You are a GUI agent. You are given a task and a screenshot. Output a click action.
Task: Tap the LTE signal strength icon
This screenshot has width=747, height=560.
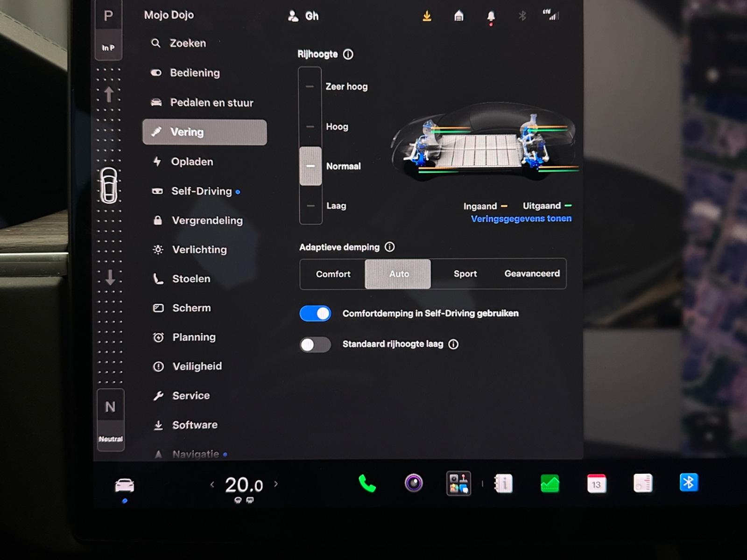551,15
